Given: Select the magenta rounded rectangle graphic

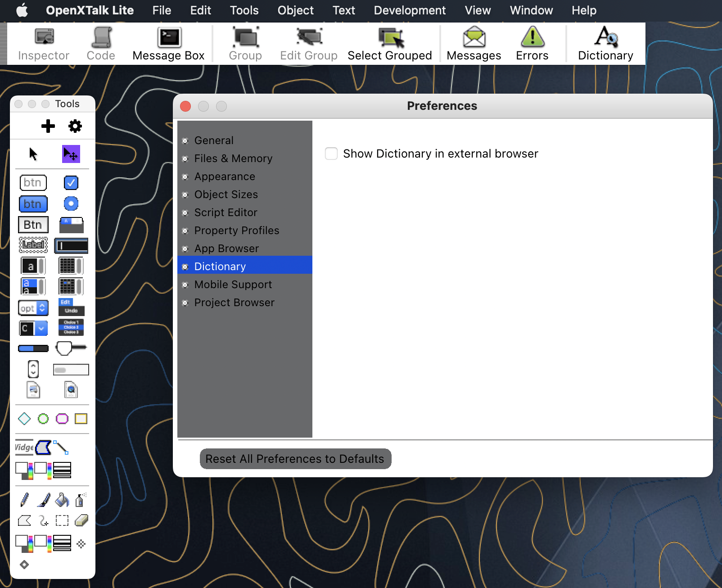Looking at the screenshot, I should click(62, 419).
